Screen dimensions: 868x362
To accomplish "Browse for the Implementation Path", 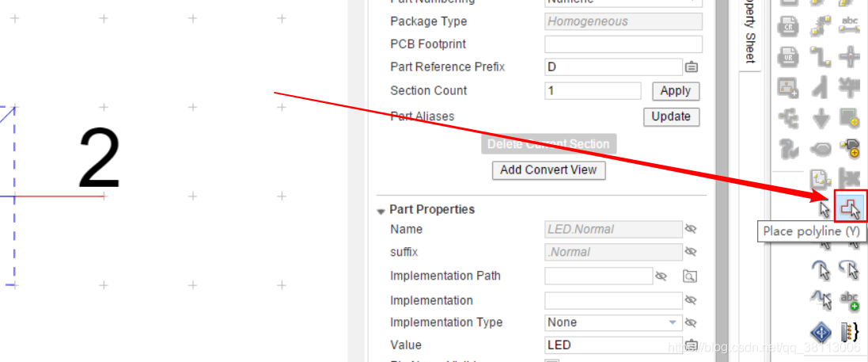I will [690, 276].
